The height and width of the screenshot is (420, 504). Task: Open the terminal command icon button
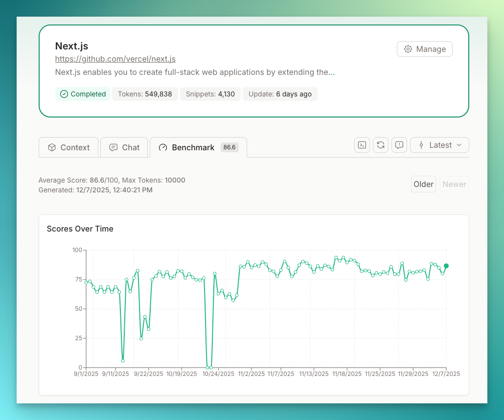click(x=362, y=145)
